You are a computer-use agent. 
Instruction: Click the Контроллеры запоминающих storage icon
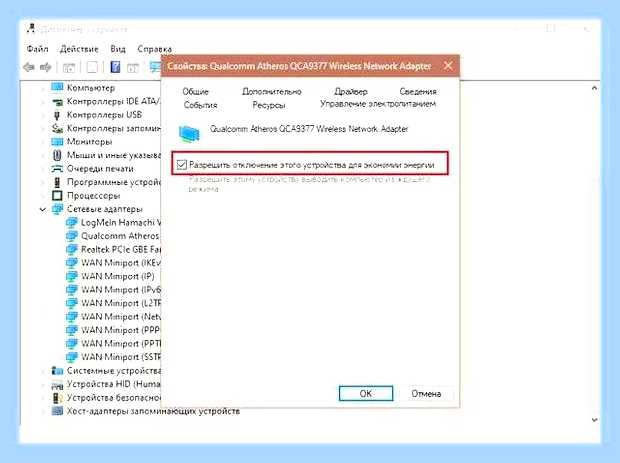[57, 128]
